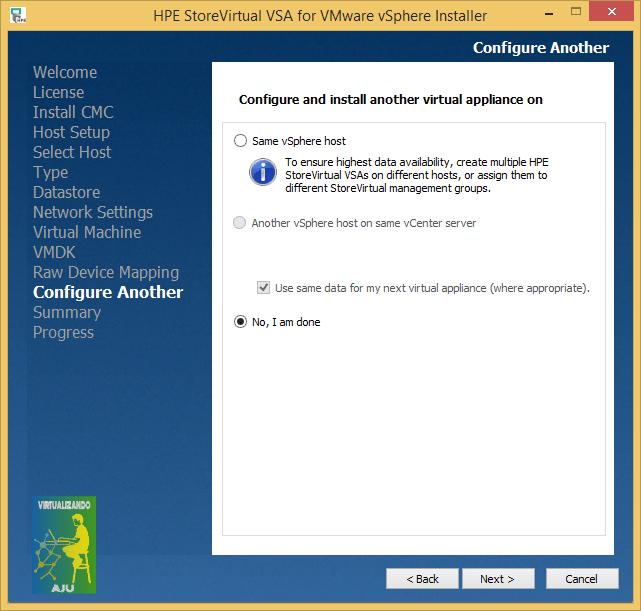Go to the Raw Device Mapping step
This screenshot has width=641, height=611.
point(106,272)
